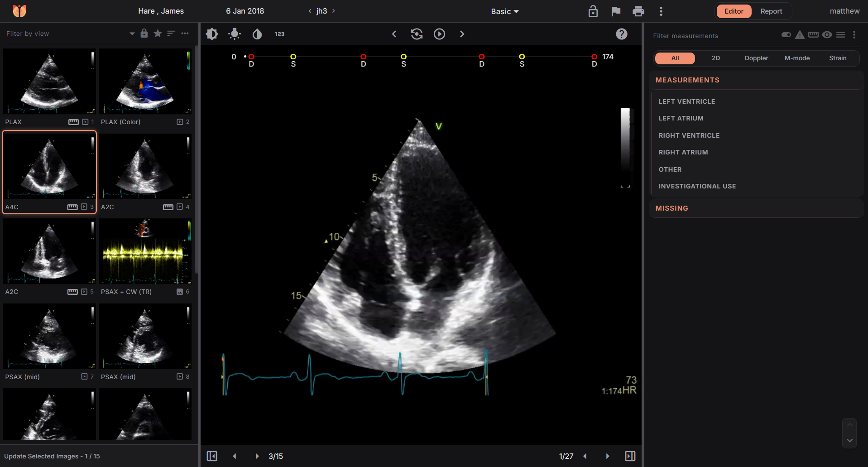868x467 pixels.
Task: Toggle warnings with the triangle icon
Action: (799, 34)
